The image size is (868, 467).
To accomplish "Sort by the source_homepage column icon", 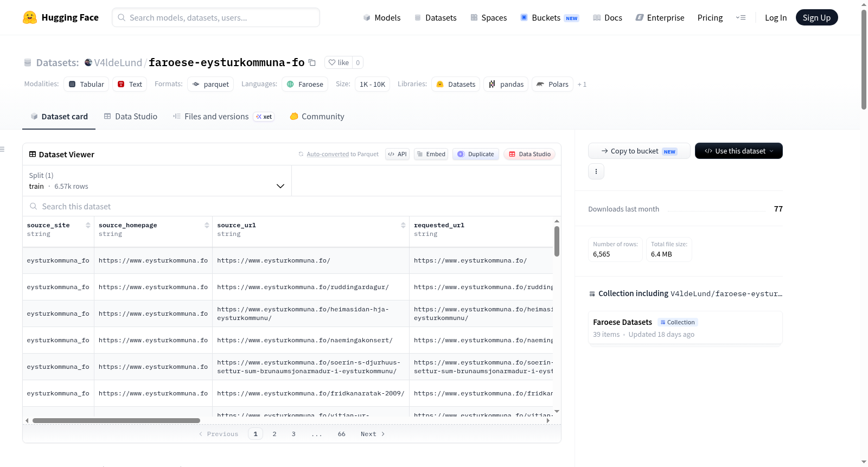I will coord(207,225).
